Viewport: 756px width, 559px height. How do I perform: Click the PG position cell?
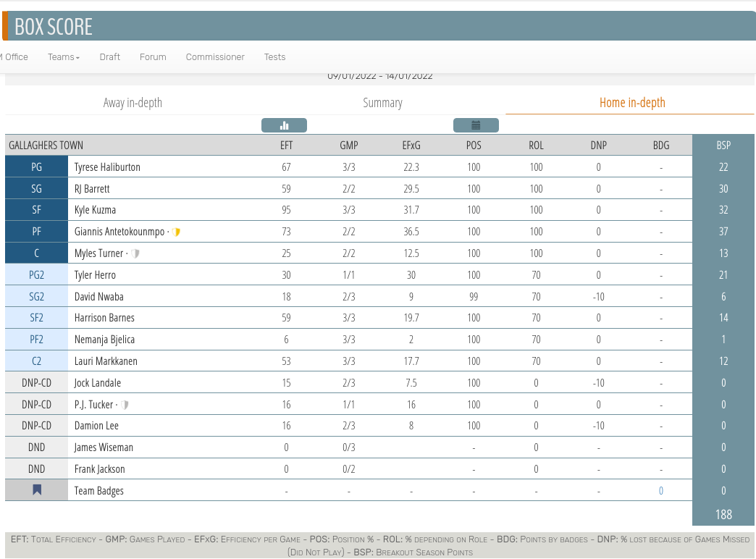pyautogui.click(x=37, y=167)
